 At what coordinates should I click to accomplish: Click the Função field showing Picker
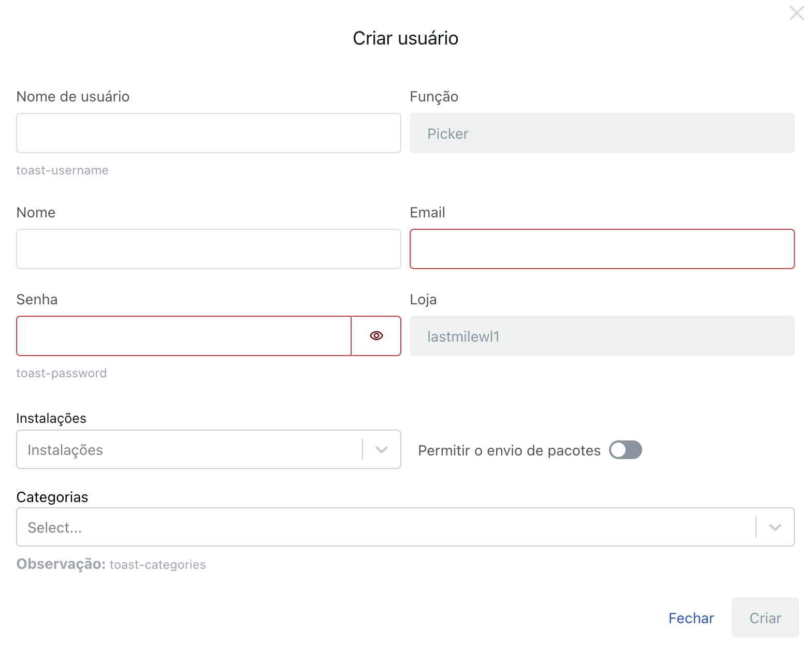pyautogui.click(x=602, y=133)
